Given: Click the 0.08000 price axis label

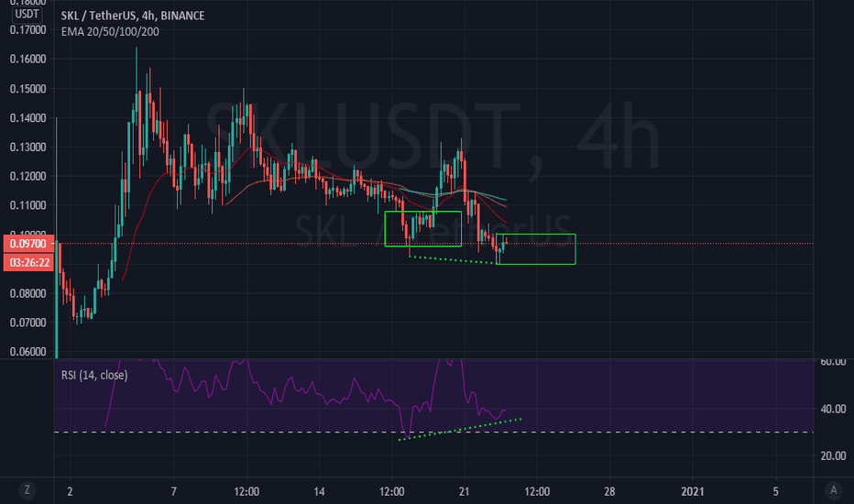Looking at the screenshot, I should tap(27, 293).
